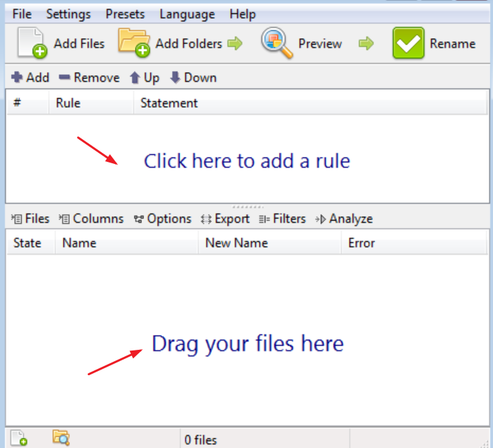Screen dimensions: 493x448
Task: Open the Options dropdown menu
Action: coord(162,218)
